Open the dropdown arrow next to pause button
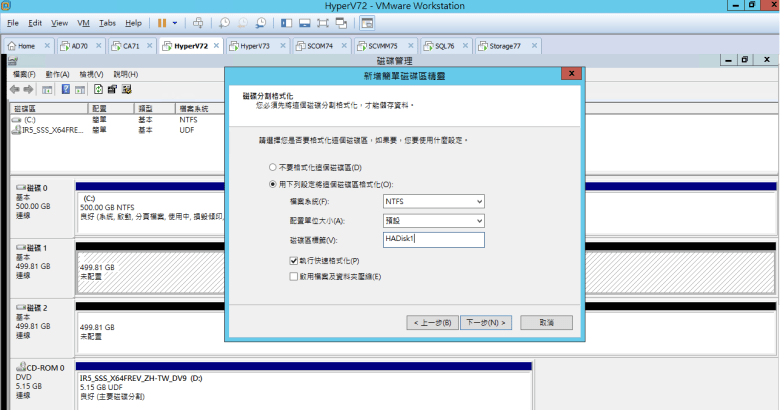The height and width of the screenshot is (410, 780). [x=175, y=22]
